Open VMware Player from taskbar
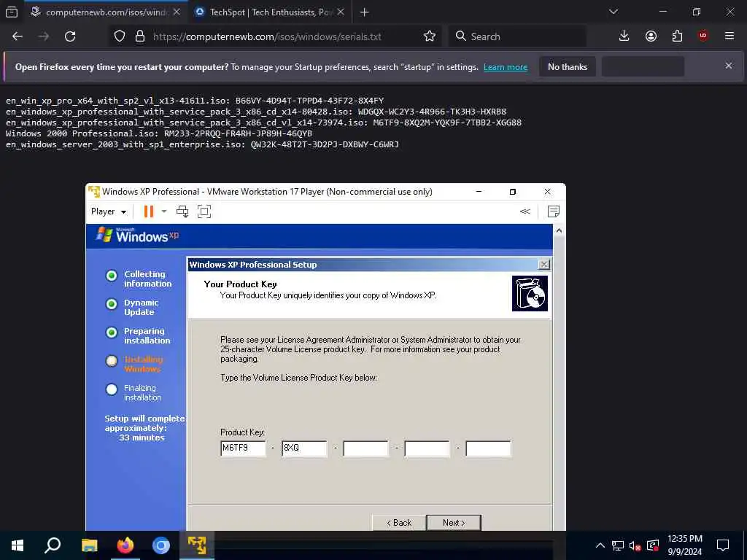The height and width of the screenshot is (560, 747). click(197, 545)
